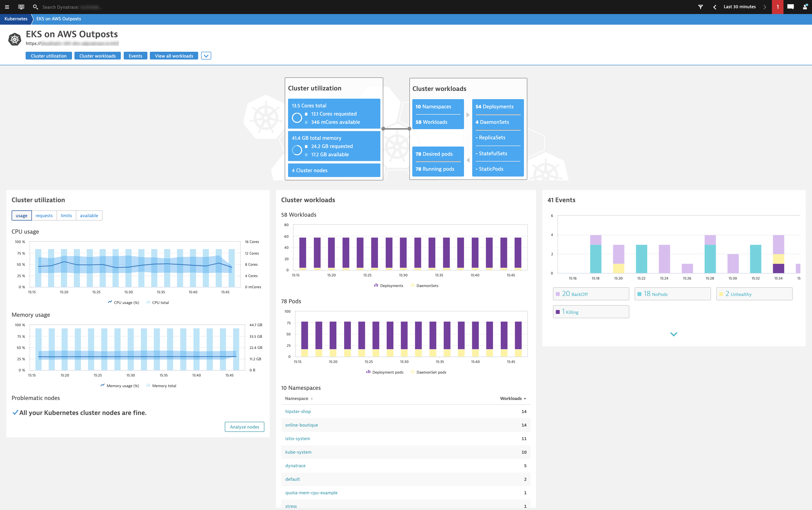Click the memory donut chart

(297, 150)
